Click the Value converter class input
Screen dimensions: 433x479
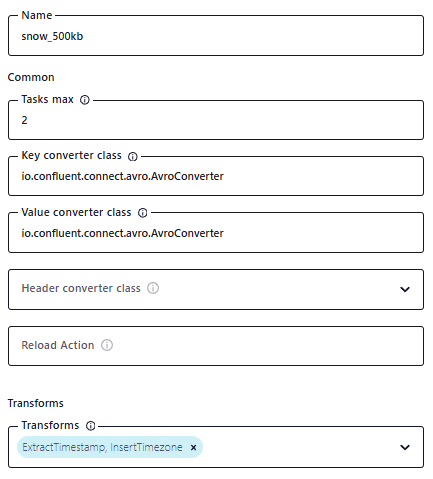click(216, 233)
